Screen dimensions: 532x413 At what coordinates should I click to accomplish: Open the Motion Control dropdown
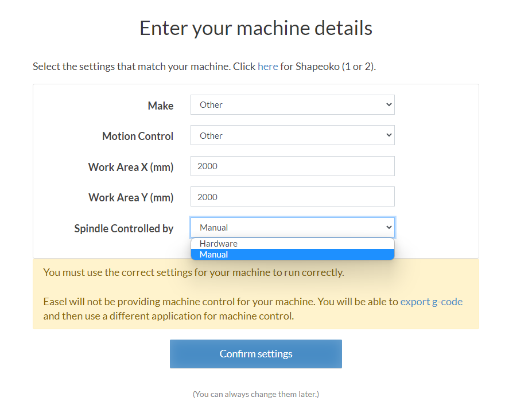[292, 136]
